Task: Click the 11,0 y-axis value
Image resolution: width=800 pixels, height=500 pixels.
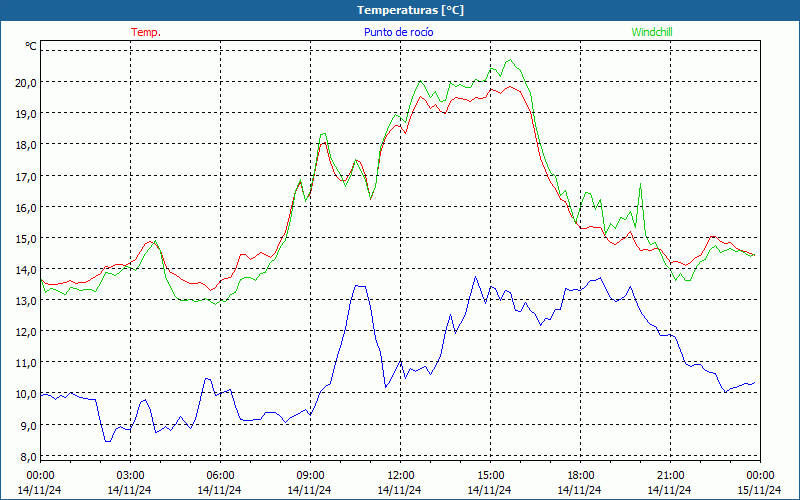Action: click(26, 363)
